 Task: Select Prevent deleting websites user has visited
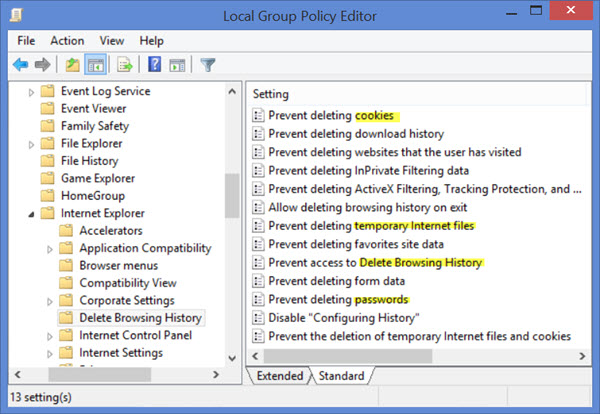tap(395, 152)
